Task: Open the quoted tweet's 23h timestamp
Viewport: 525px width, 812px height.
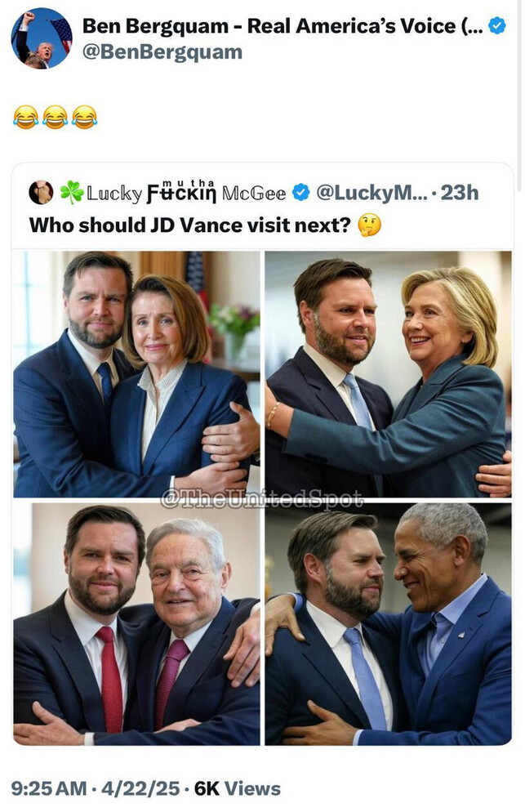Action: click(x=460, y=193)
